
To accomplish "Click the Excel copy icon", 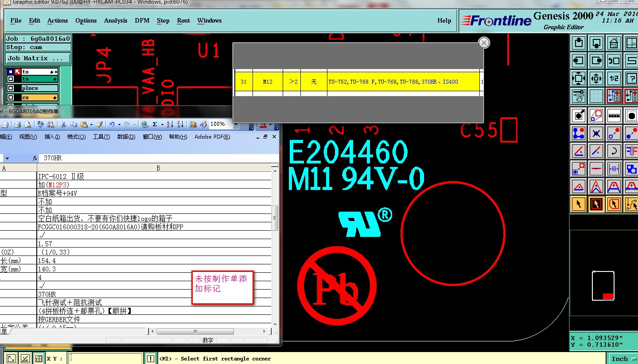I will pyautogui.click(x=74, y=124).
